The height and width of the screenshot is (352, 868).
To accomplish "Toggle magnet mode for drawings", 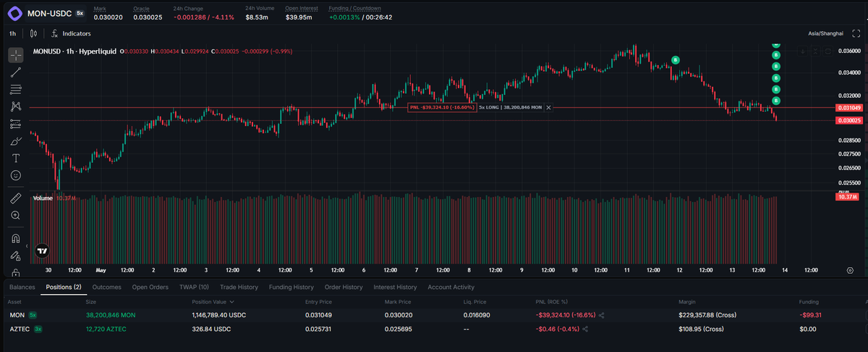I will [16, 238].
